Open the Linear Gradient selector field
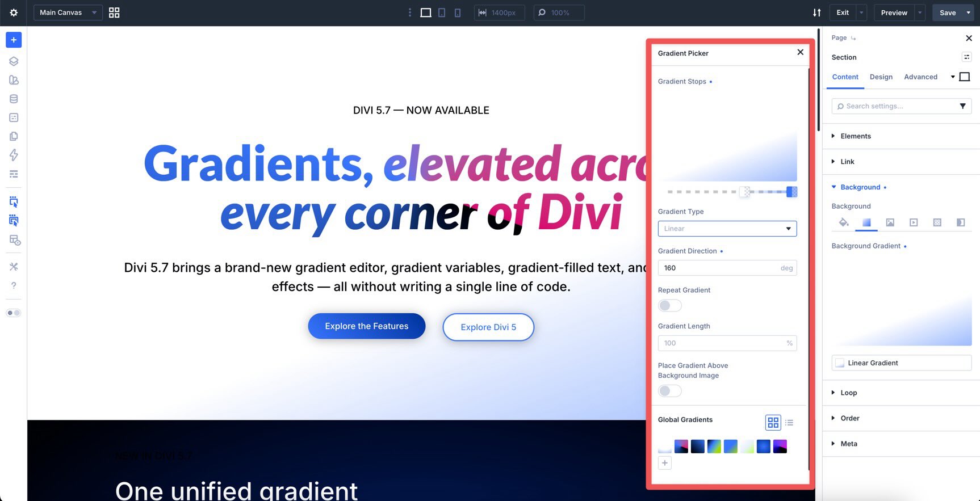The width and height of the screenshot is (980, 501). coord(901,363)
